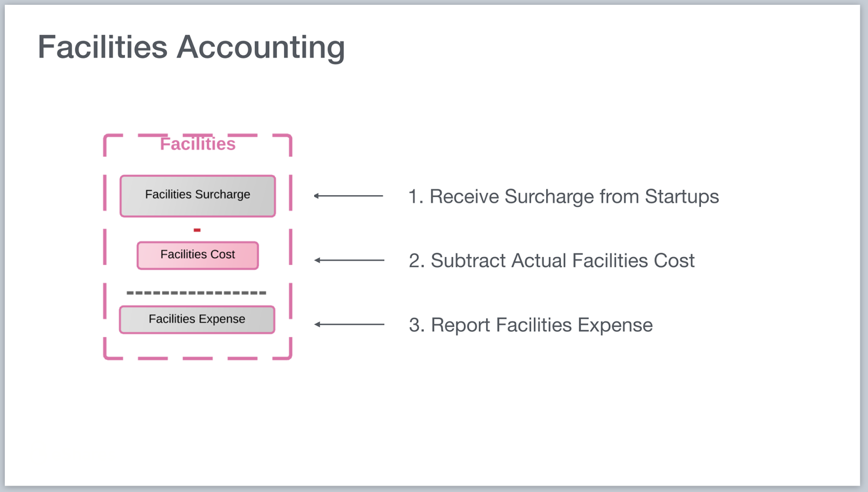Select bottom-left corner of pink dashed frame
This screenshot has width=868, height=492.
tap(106, 356)
